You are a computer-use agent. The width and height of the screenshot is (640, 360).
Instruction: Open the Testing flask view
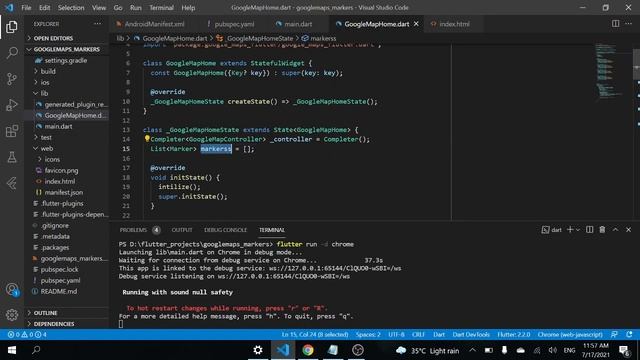(12, 157)
